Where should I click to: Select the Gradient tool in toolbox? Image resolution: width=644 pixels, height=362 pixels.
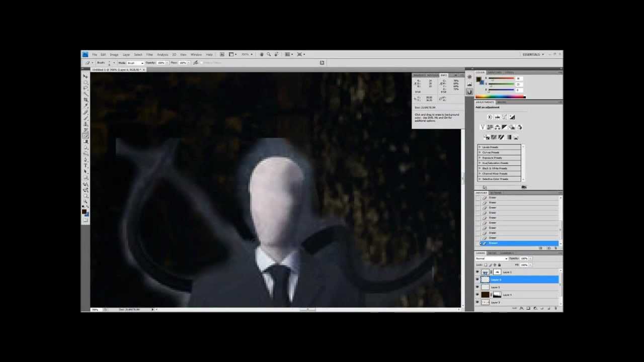[86, 141]
